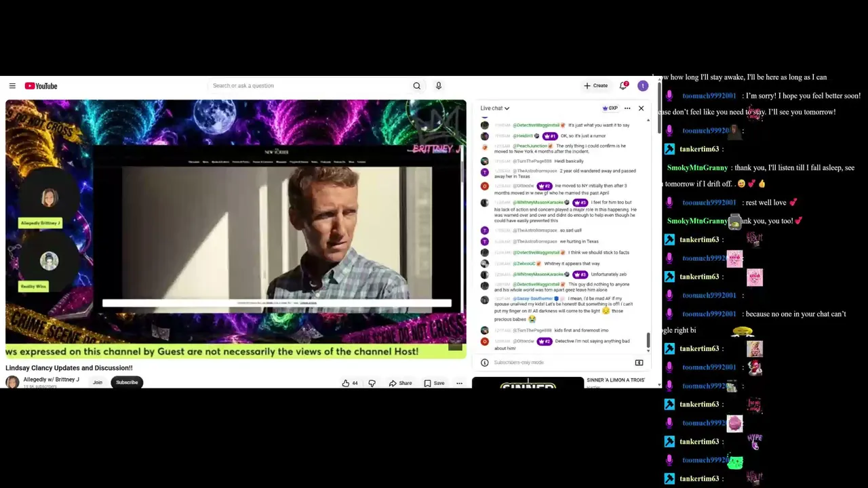
Task: Focus the YouTube search field
Action: click(309, 86)
